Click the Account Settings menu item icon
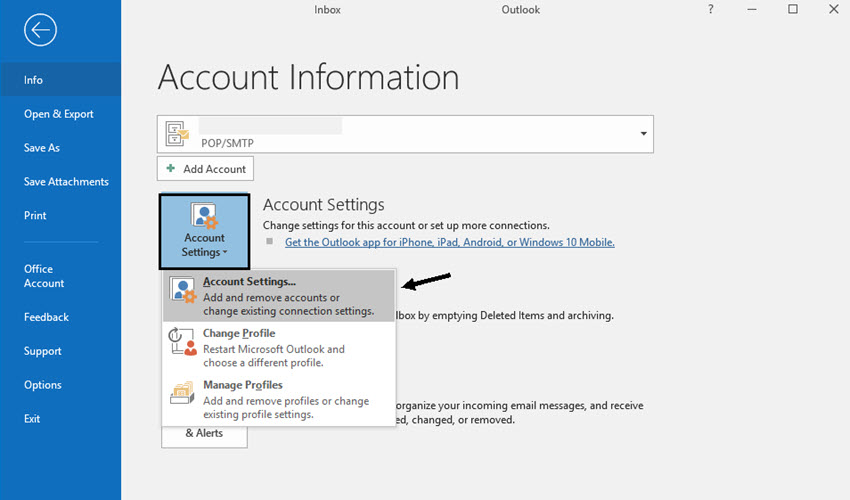Viewport: 850px width, 500px height. tap(183, 293)
